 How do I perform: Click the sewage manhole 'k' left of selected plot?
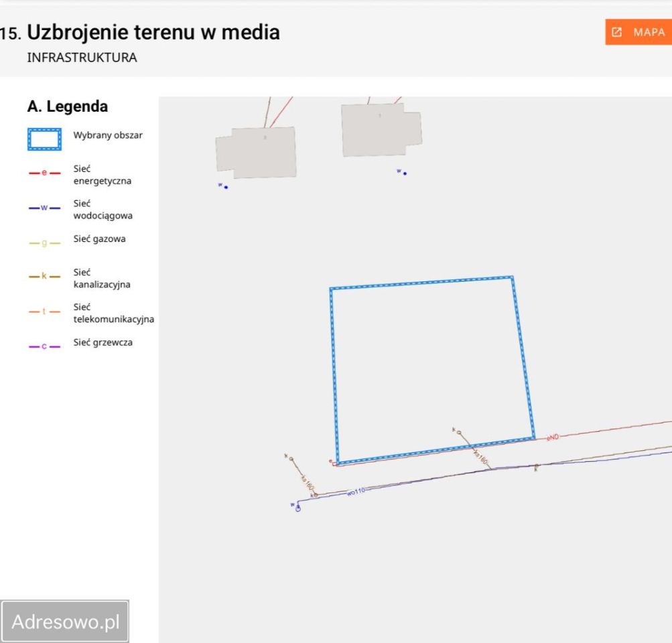[291, 459]
